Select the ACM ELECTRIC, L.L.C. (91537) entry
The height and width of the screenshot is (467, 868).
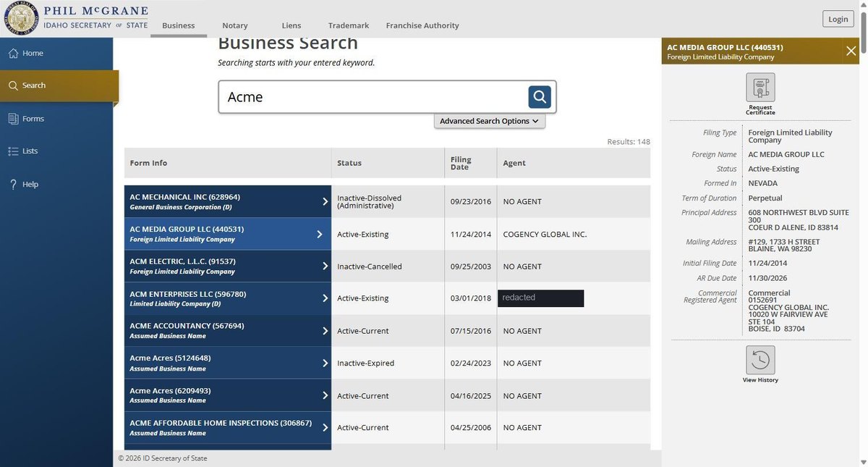(228, 266)
